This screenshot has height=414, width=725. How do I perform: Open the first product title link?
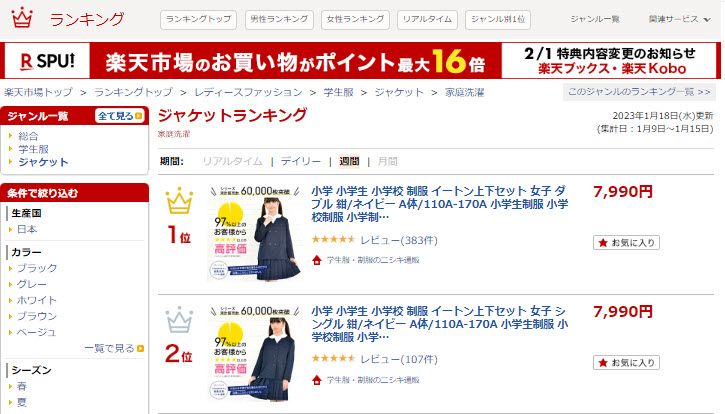coord(440,204)
